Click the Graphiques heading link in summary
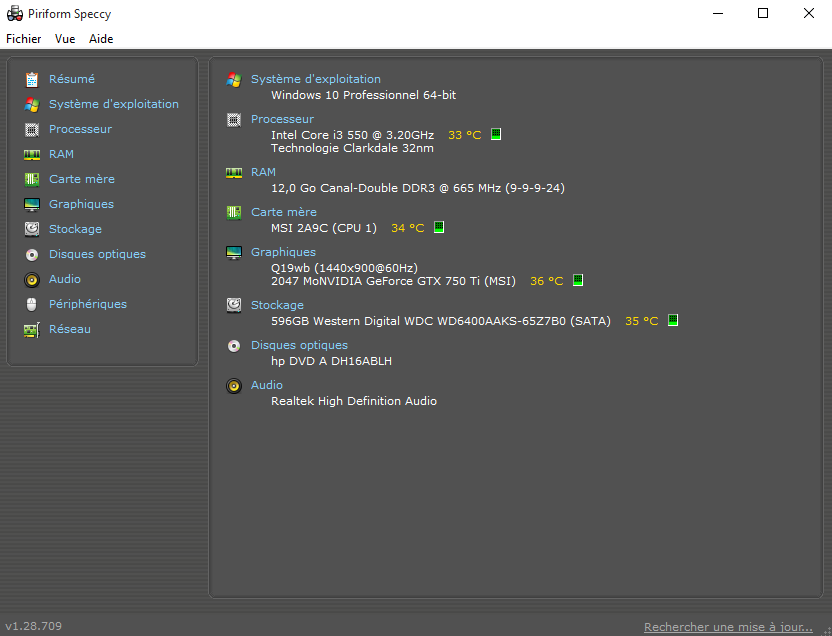 point(283,252)
